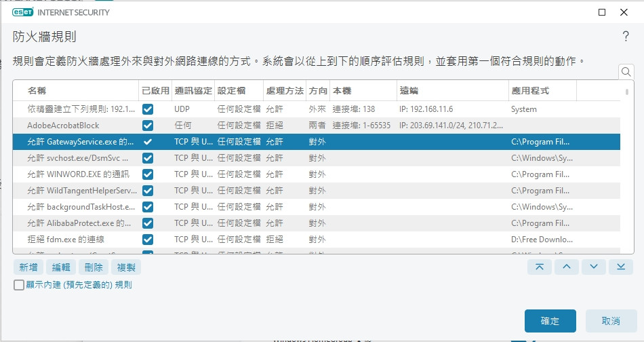Click the 編輯 button

[61, 267]
